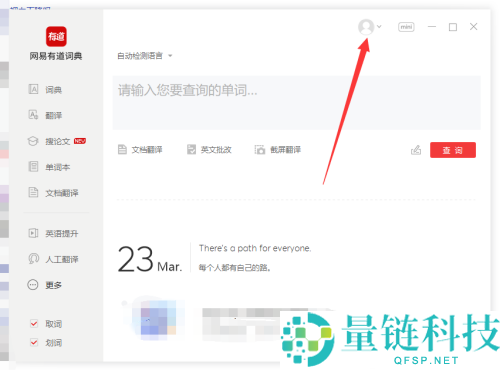
Task: Click the Chinese sentence 每个人都有自己的路
Action: pyautogui.click(x=234, y=267)
